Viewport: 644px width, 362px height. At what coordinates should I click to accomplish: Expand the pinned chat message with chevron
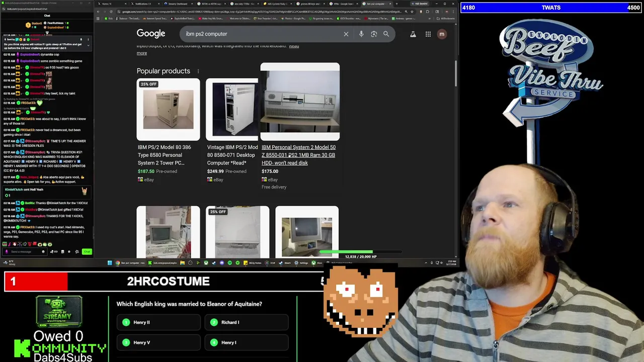(88, 45)
